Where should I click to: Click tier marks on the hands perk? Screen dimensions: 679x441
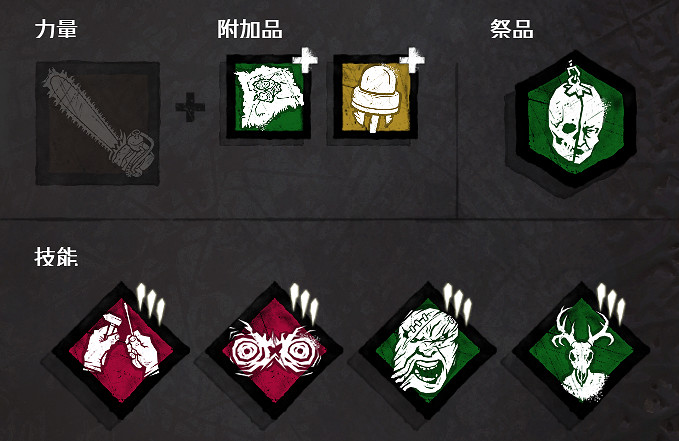click(151, 303)
